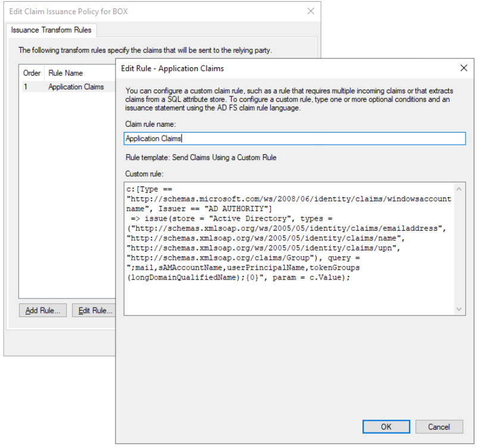The height and width of the screenshot is (448, 481).
Task: Click the Edit Claim Issuance Policy for BOX title
Action: click(x=68, y=11)
